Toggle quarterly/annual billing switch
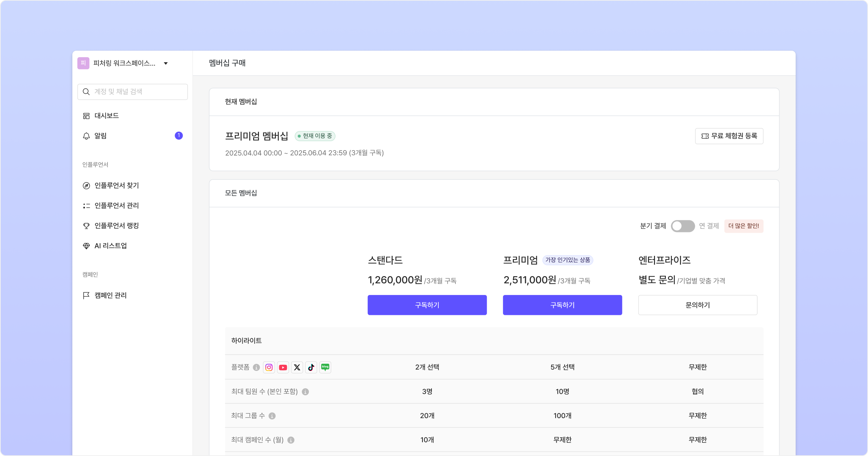868x456 pixels. (x=682, y=226)
